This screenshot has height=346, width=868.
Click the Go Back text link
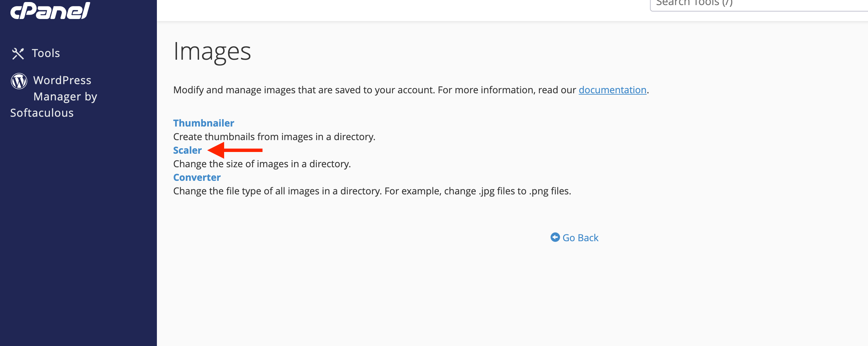click(x=580, y=238)
